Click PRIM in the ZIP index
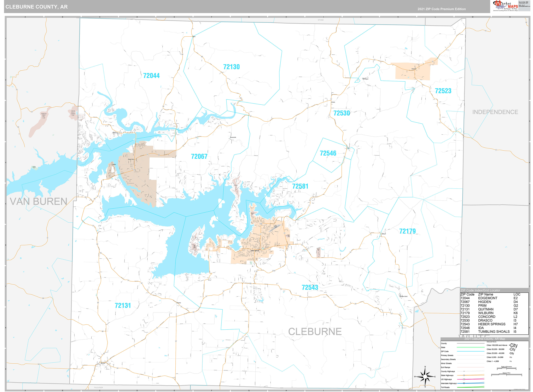The image size is (533, 392). point(482,306)
